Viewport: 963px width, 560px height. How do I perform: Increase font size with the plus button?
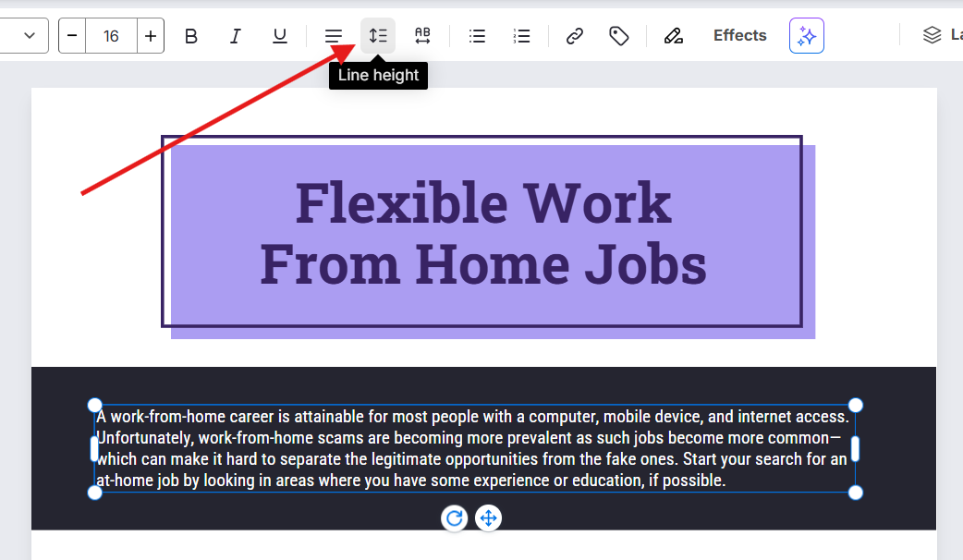click(151, 36)
